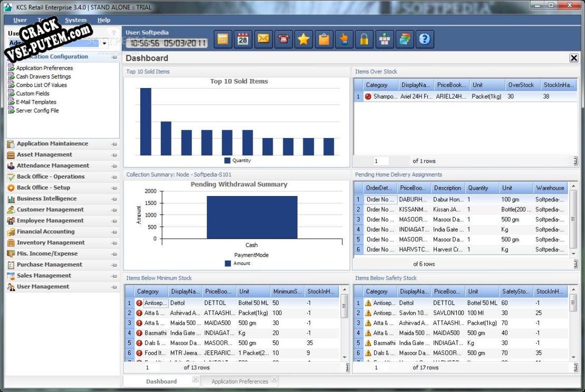Open the user role dropdown arrow
Image resolution: width=585 pixels, height=392 pixels.
(104, 43)
